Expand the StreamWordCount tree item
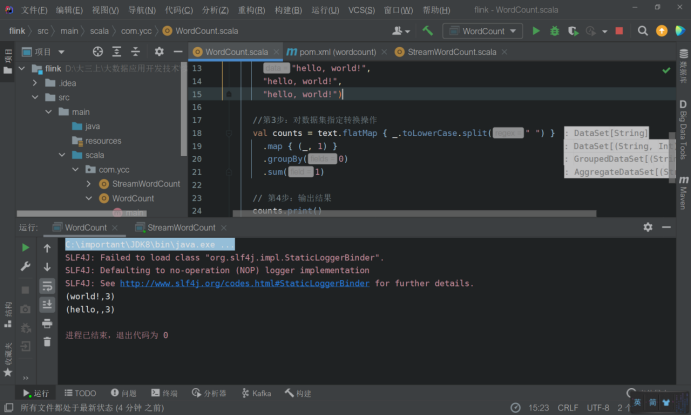The image size is (692, 415). [89, 184]
